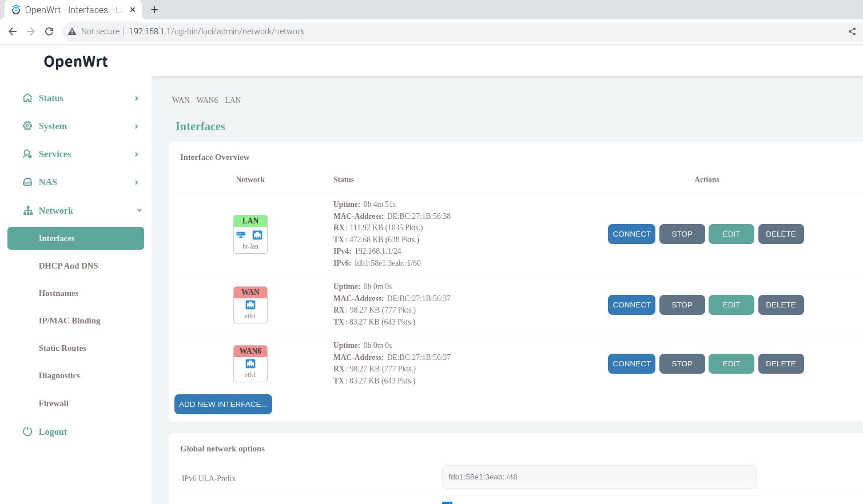The width and height of the screenshot is (863, 504).
Task: Connect the LAN interface
Action: 631,234
